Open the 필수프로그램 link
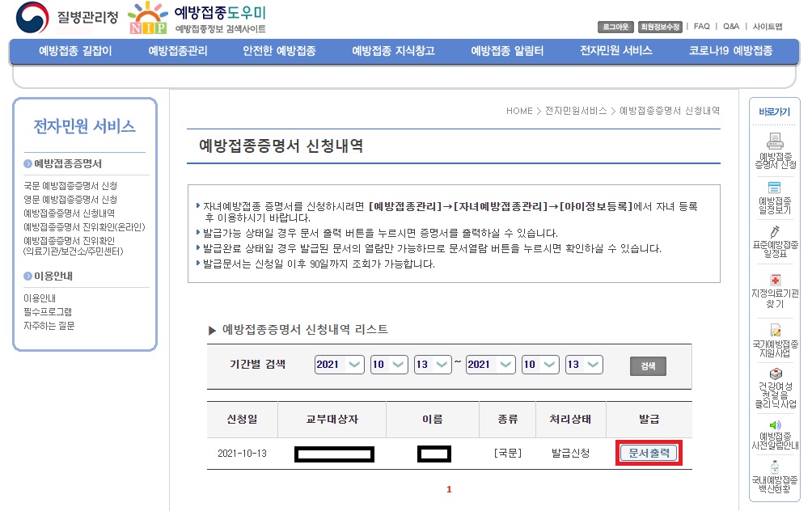Image resolution: width=812 pixels, height=511 pixels. [x=48, y=311]
